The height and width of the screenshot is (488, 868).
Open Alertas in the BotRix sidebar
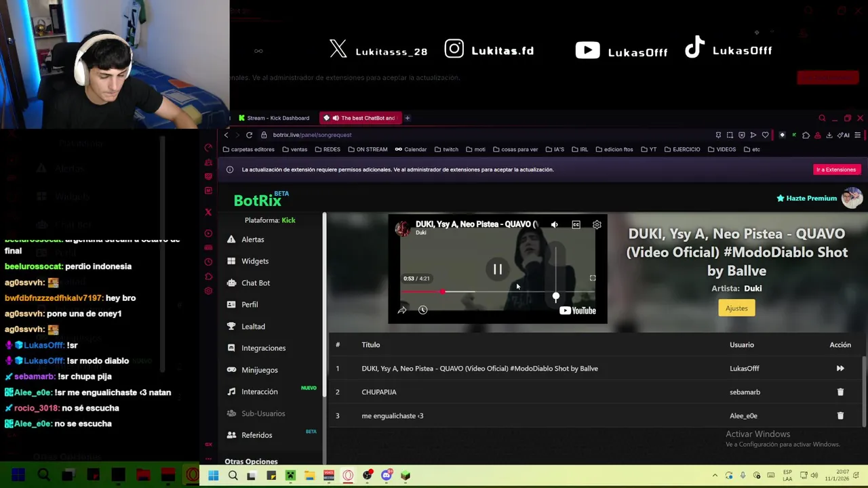coord(252,239)
